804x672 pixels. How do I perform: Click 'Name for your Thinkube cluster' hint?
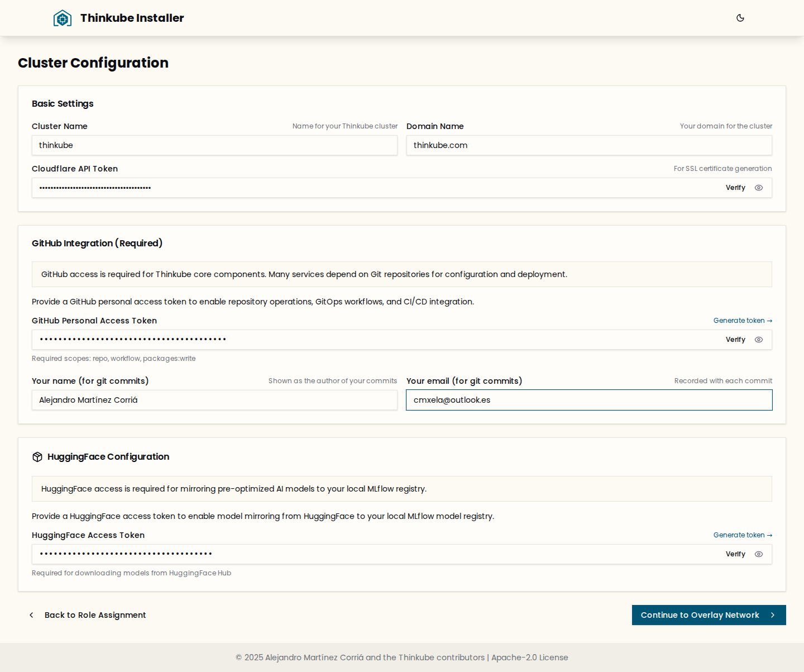pos(345,126)
